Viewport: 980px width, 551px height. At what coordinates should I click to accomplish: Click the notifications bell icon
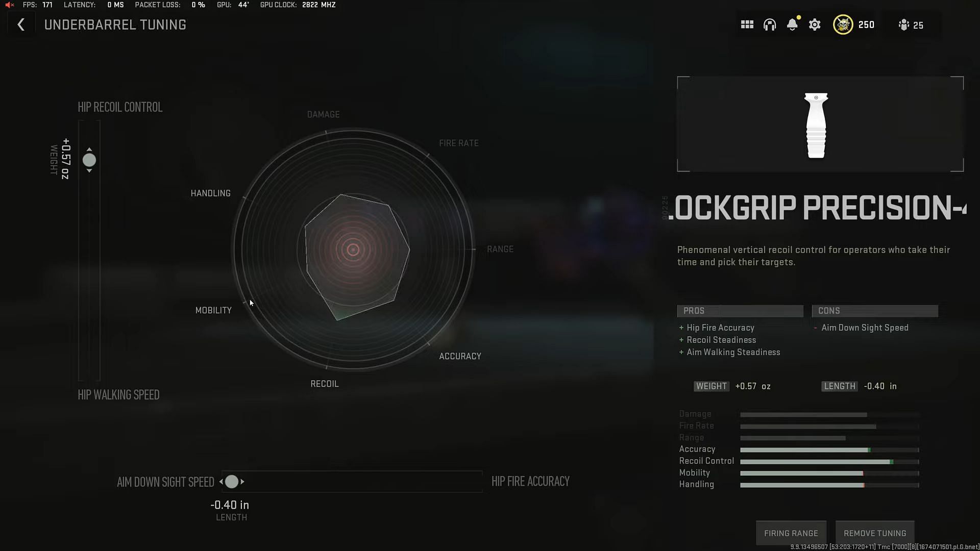coord(792,25)
